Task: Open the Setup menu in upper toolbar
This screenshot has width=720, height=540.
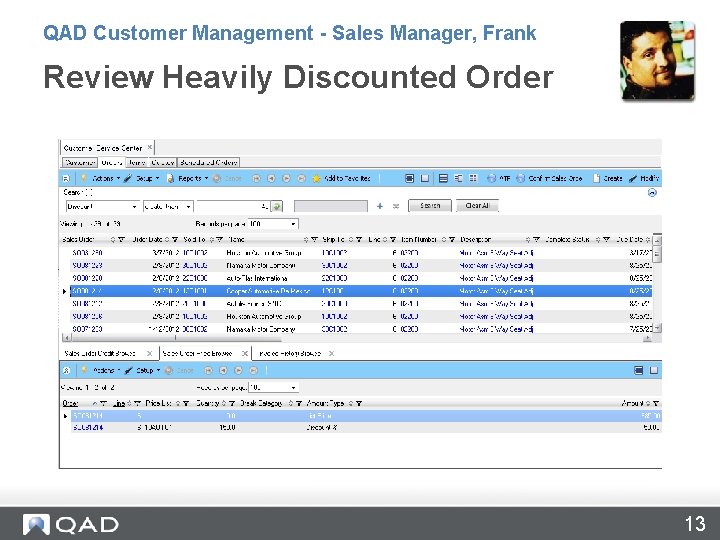Action: [x=141, y=178]
